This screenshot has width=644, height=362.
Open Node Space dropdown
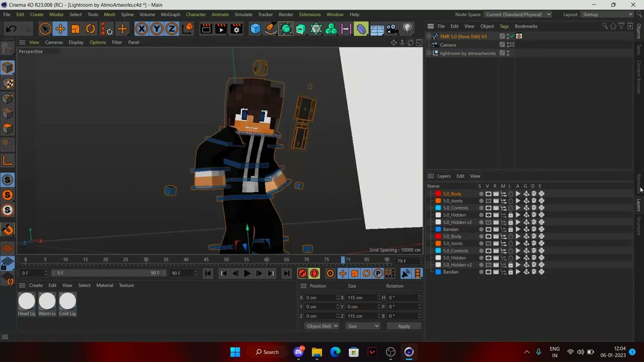click(x=518, y=15)
